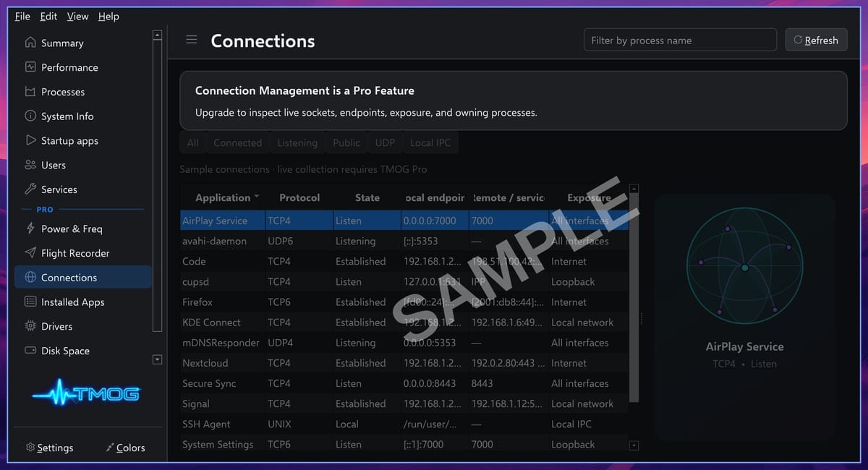This screenshot has height=470, width=868.
Task: Click the 192.0.2.80:443 remote cell
Action: coord(509,363)
